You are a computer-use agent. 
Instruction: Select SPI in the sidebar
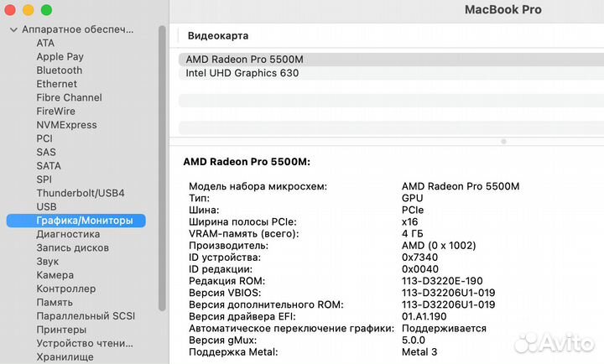point(44,179)
